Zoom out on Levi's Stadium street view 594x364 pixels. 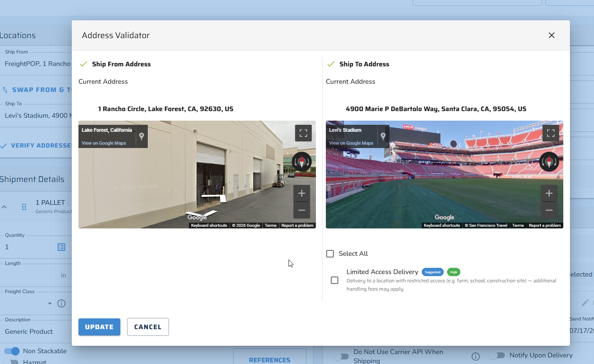549,210
